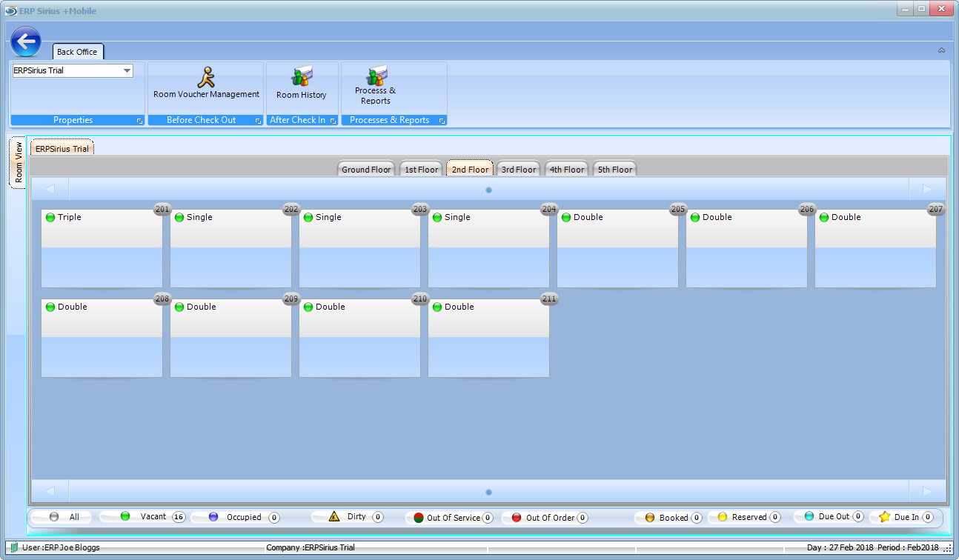Collapse the ribbon with the chevron
Image resolution: width=959 pixels, height=560 pixels.
tap(941, 50)
